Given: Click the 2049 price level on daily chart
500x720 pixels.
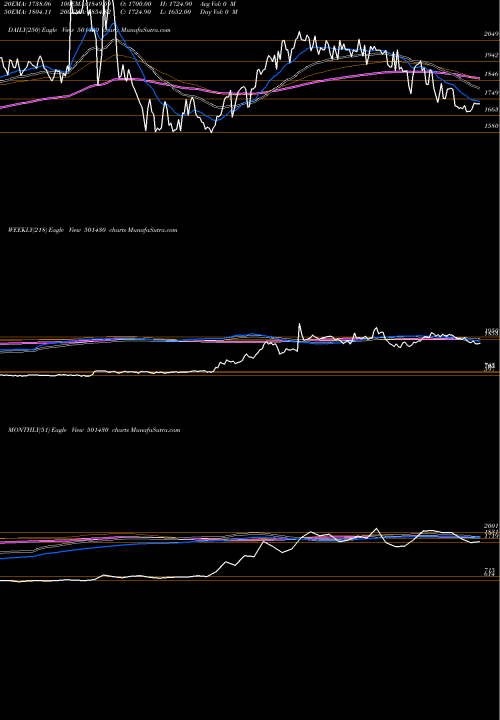Looking at the screenshot, I should 491,34.
